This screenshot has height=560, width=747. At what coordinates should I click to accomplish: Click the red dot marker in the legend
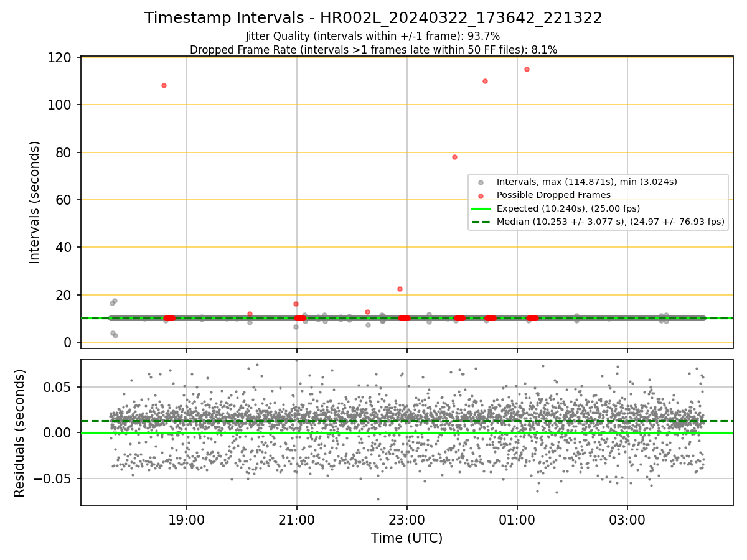coord(481,195)
